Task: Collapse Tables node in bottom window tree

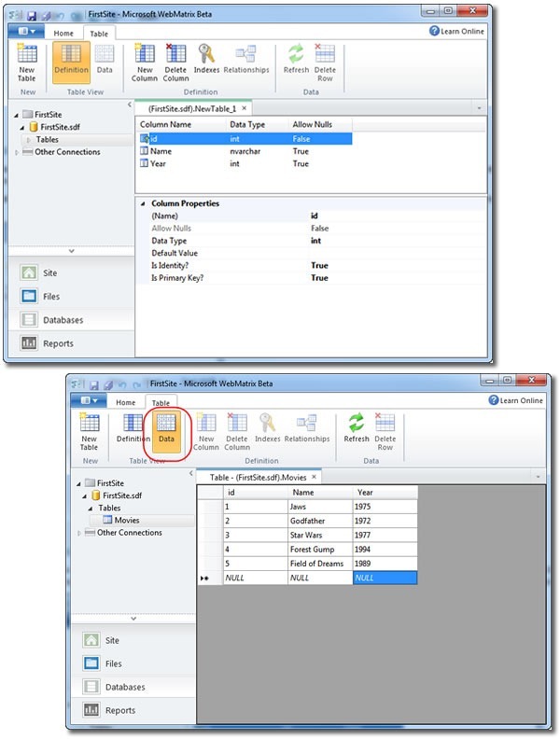Action: pos(90,509)
